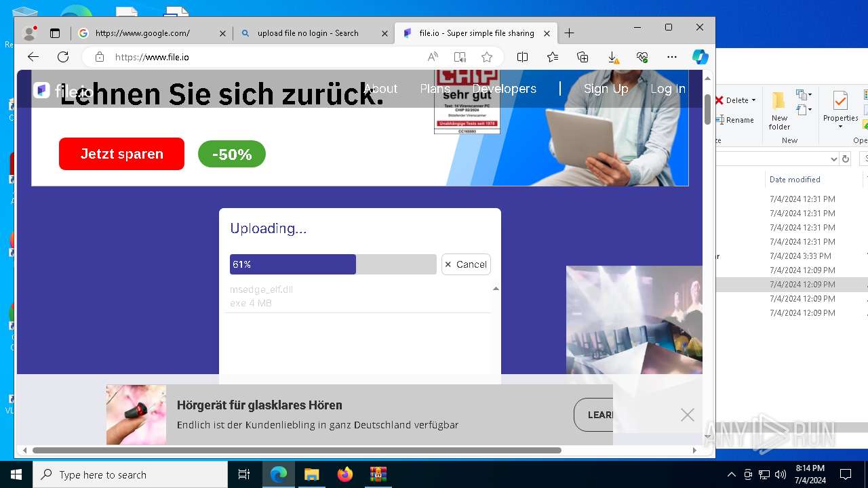Click the page horizontal scrollbar
This screenshot has width=868, height=488.
pos(297,450)
